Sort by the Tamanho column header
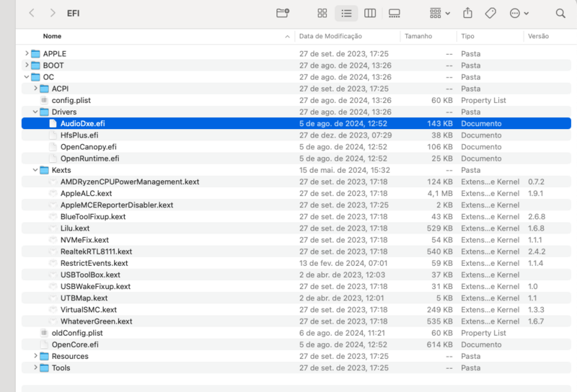This screenshot has width=577, height=392. 418,36
